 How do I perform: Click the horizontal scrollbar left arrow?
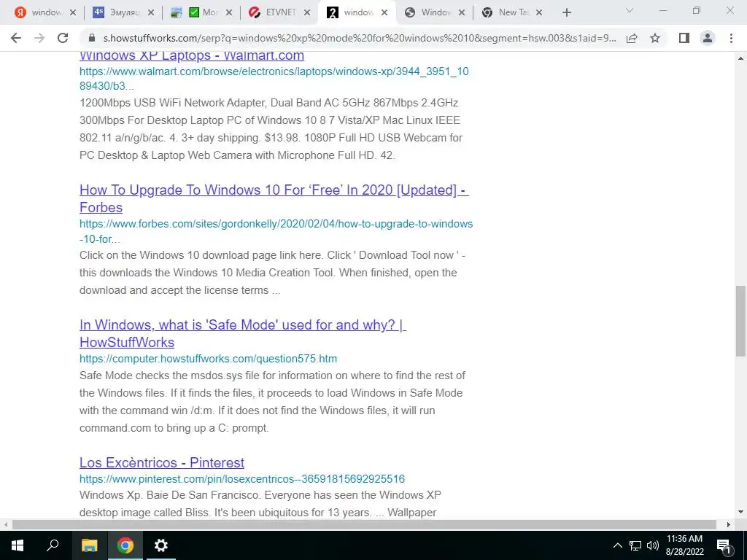(5, 524)
